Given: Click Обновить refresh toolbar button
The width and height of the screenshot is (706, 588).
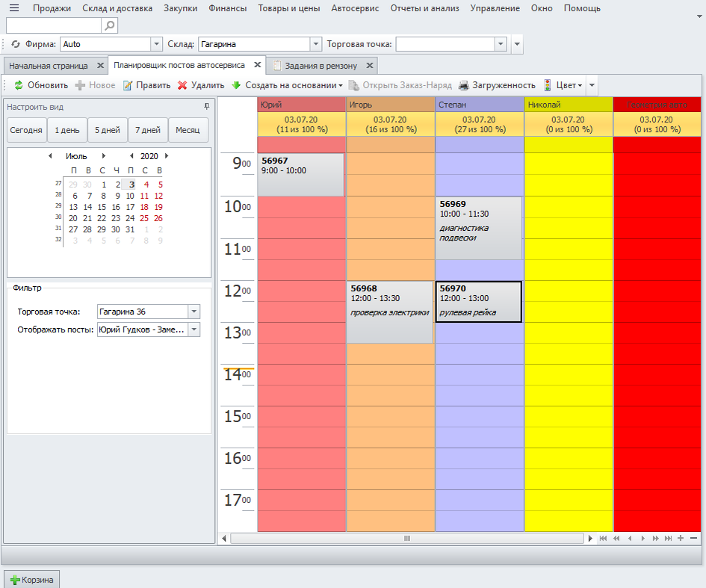Looking at the screenshot, I should (x=41, y=85).
